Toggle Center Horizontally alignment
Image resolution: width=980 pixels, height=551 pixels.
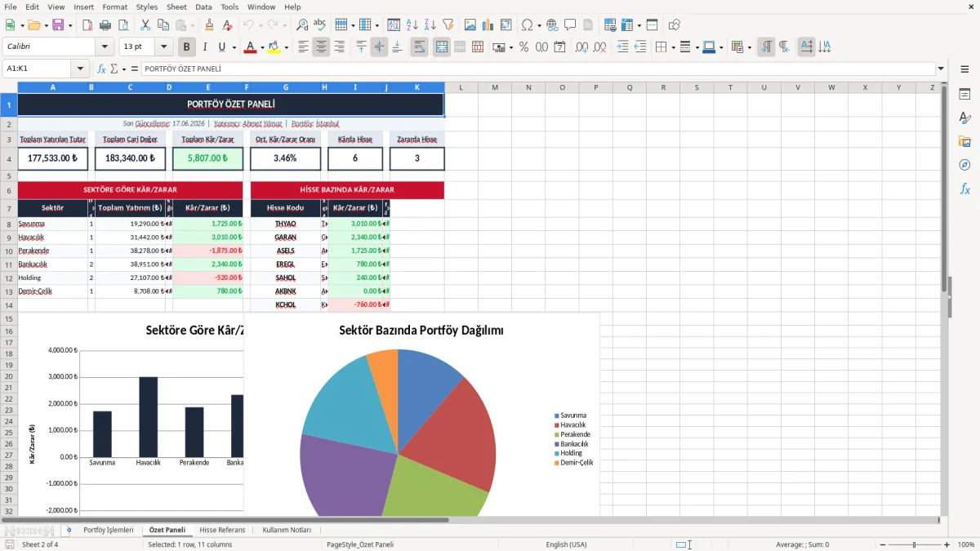click(322, 47)
